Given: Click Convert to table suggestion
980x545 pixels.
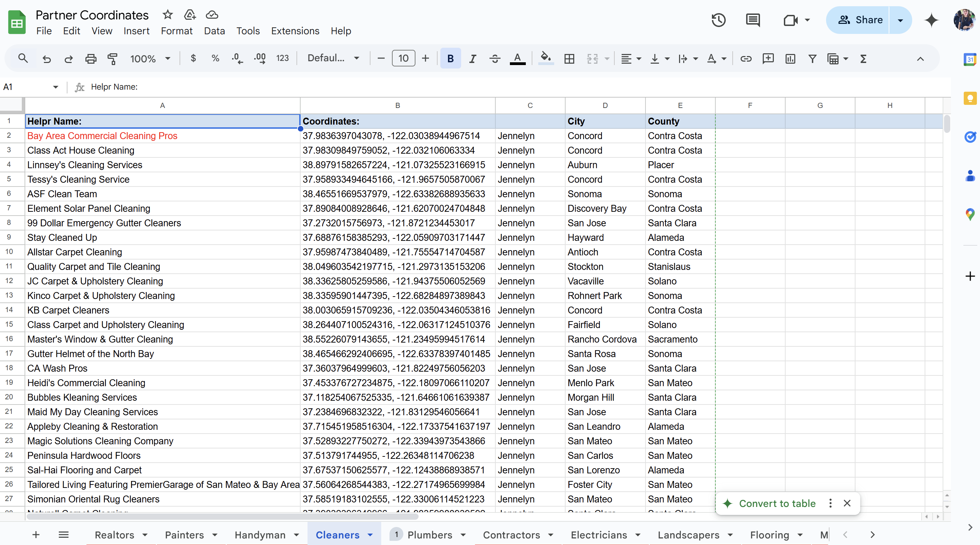Looking at the screenshot, I should coord(777,503).
